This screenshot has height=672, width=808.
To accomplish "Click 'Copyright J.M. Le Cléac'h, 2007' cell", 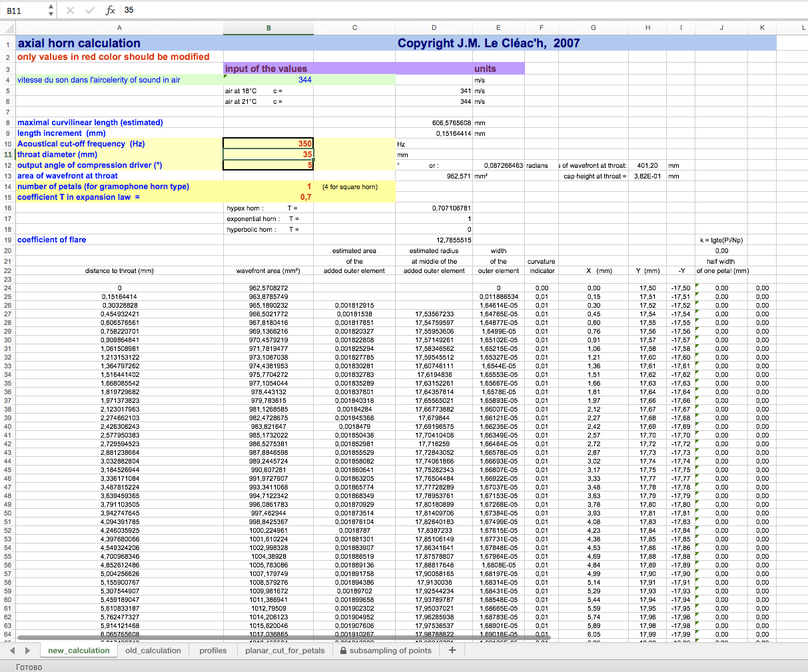I will 488,43.
